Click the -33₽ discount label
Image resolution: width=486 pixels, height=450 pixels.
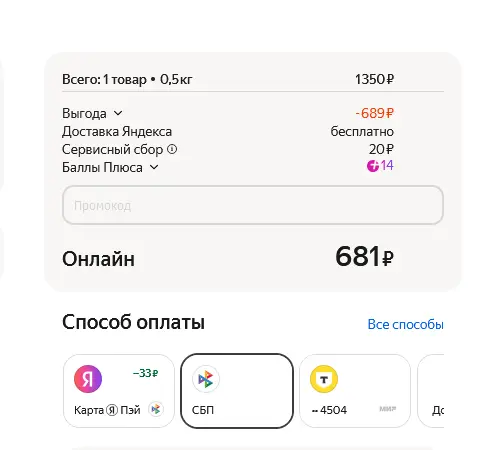[x=145, y=373]
